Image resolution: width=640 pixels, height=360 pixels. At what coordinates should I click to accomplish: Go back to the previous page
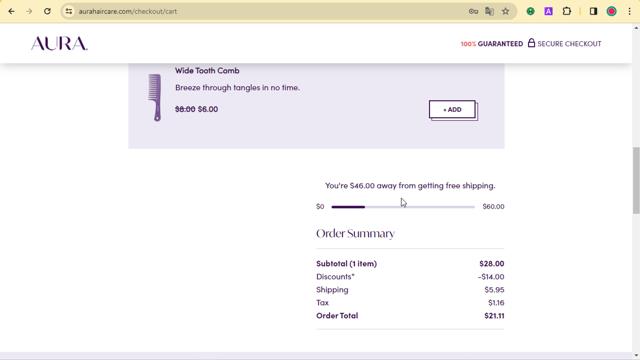[11, 11]
